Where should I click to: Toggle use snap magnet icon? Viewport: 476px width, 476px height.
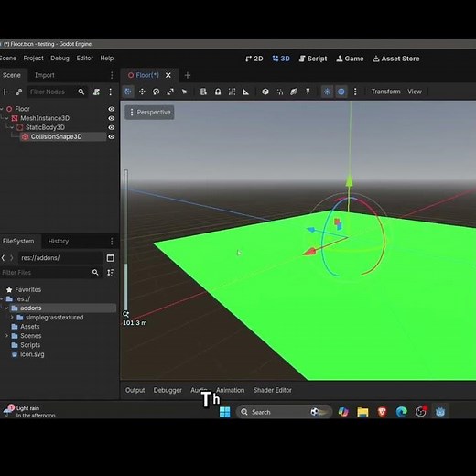click(279, 92)
